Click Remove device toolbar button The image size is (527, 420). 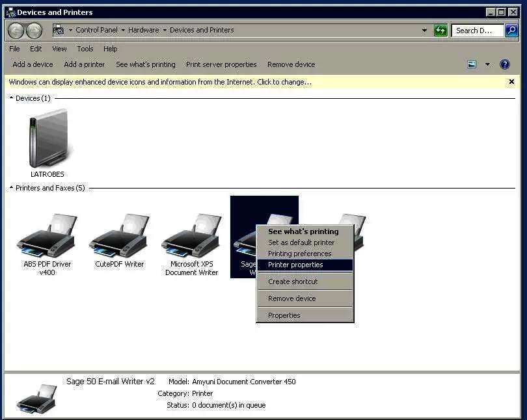(291, 64)
